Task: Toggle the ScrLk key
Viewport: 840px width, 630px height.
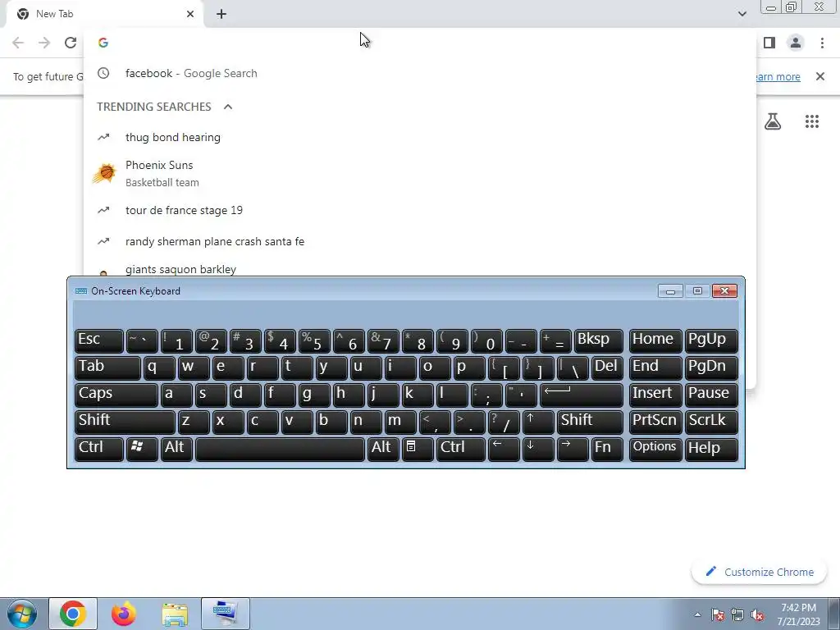Action: pos(711,422)
